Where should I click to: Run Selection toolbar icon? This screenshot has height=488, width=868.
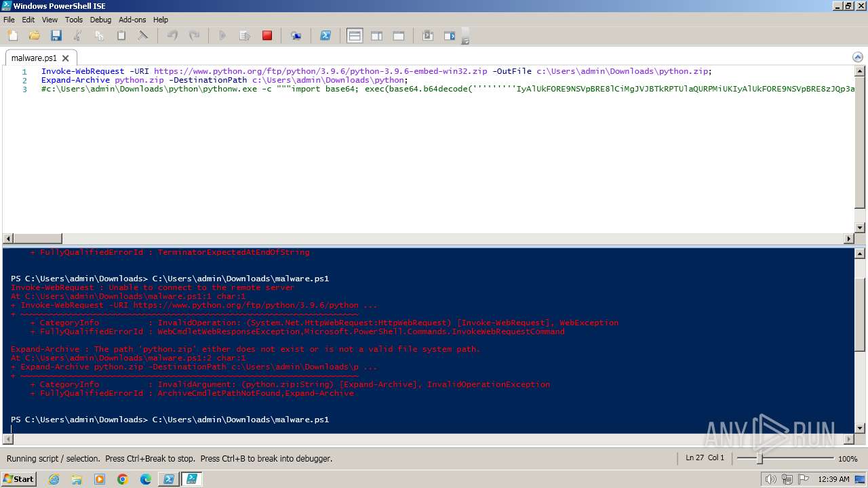pyautogui.click(x=245, y=35)
